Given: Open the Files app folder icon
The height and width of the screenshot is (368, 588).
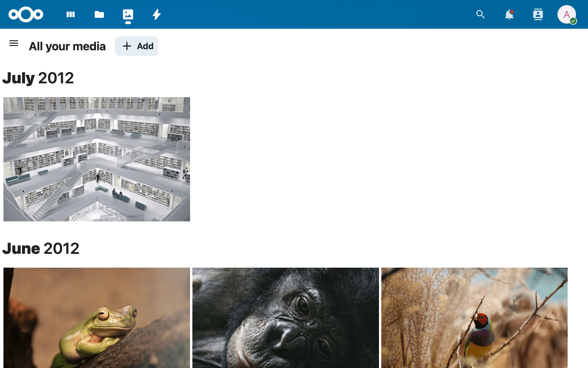Looking at the screenshot, I should pos(99,14).
